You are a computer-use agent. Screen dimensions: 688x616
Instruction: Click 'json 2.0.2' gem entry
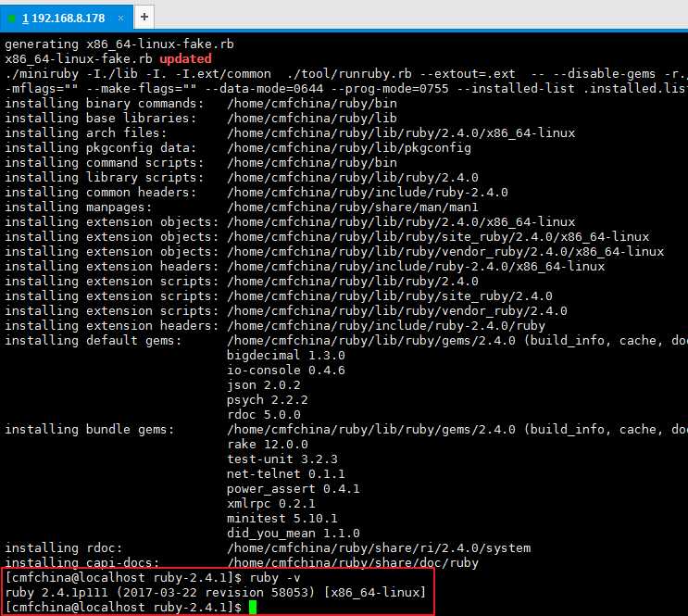pyautogui.click(x=264, y=385)
